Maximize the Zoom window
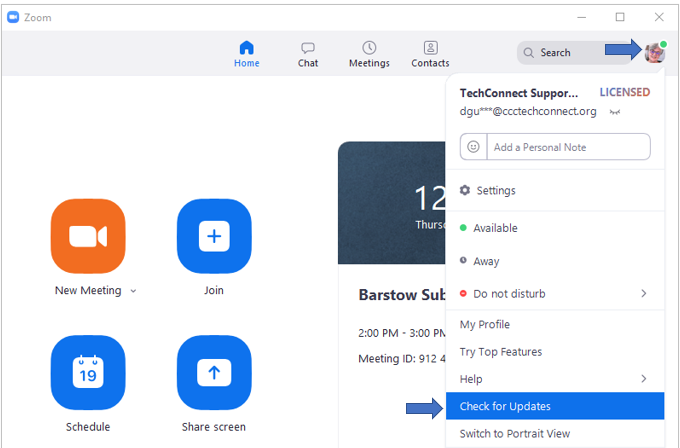The image size is (680, 448). tap(620, 17)
